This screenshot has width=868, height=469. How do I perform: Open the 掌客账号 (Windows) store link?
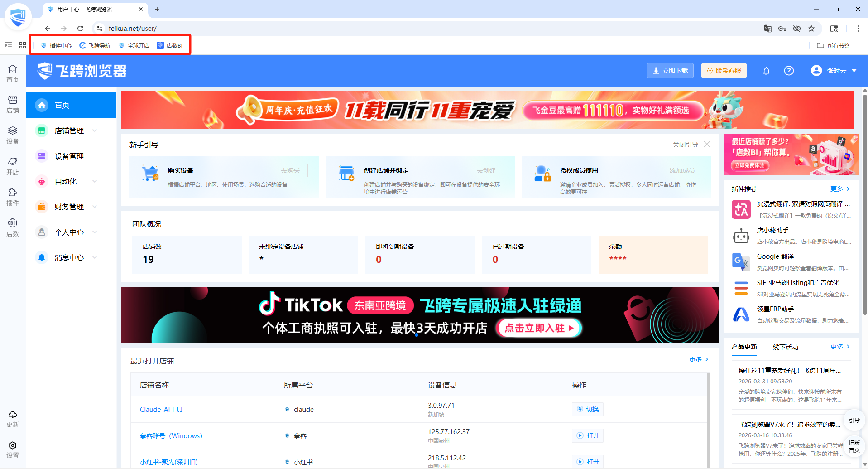[171, 435]
